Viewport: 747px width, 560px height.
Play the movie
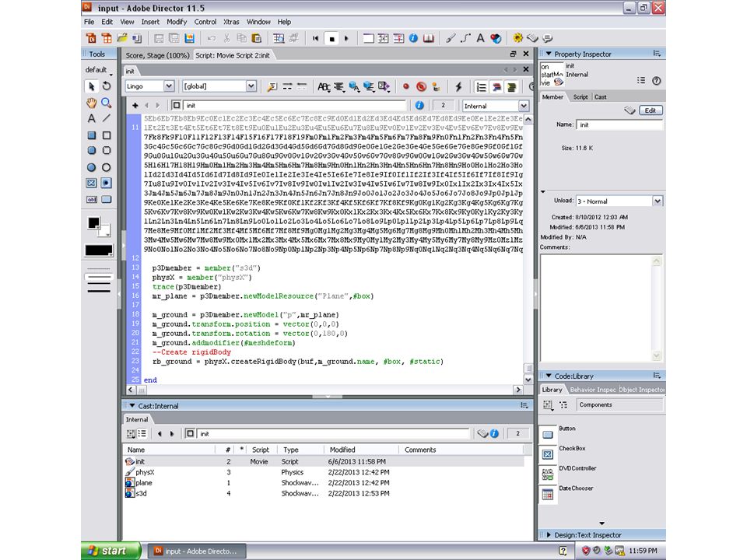click(x=346, y=38)
